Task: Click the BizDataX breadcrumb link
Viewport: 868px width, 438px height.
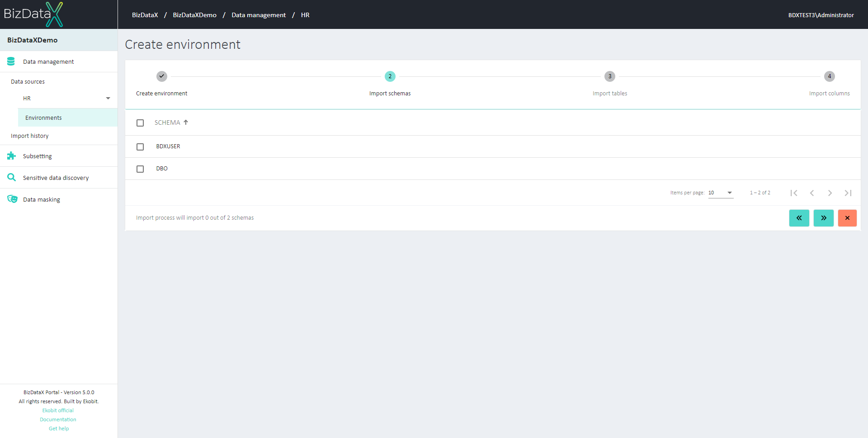Action: click(x=145, y=15)
